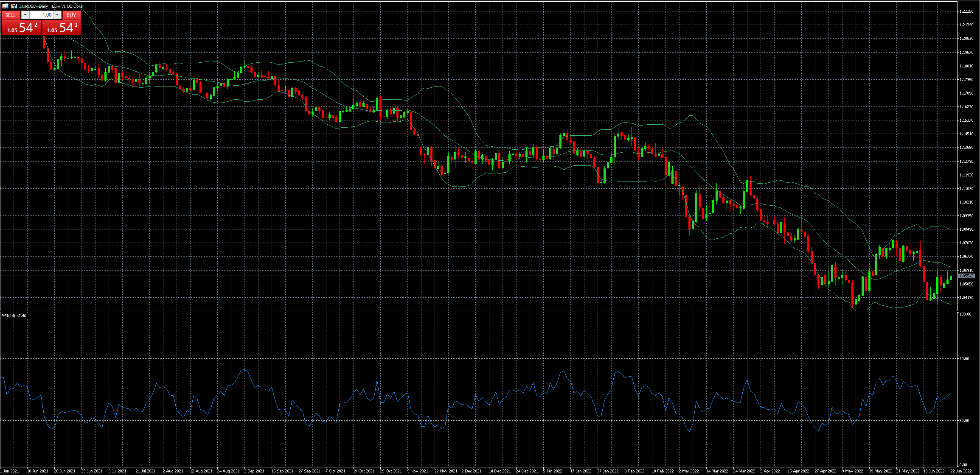980x475 pixels.
Task: Click the BUY button
Action: pos(71,15)
